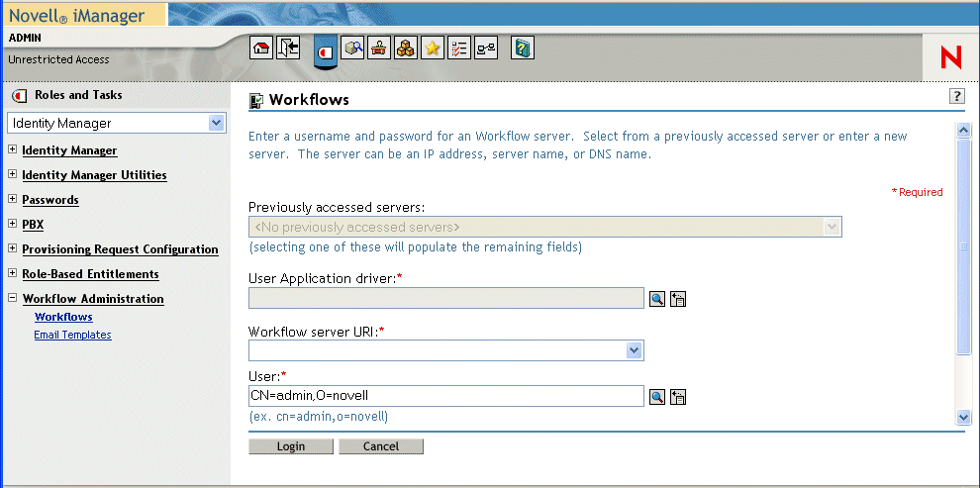This screenshot has width=980, height=488.
Task: Expand Provisioning Request Configuration role
Action: [x=13, y=248]
